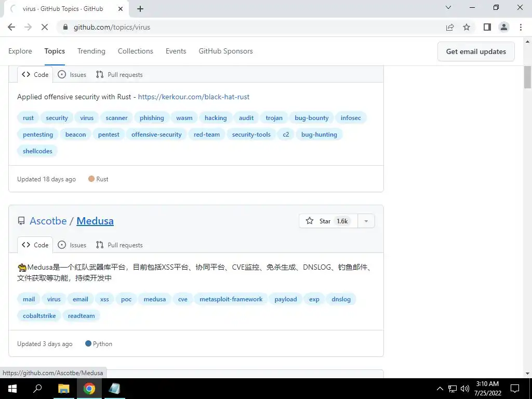This screenshot has height=399, width=532.
Task: Open Collections page
Action: pos(136,51)
